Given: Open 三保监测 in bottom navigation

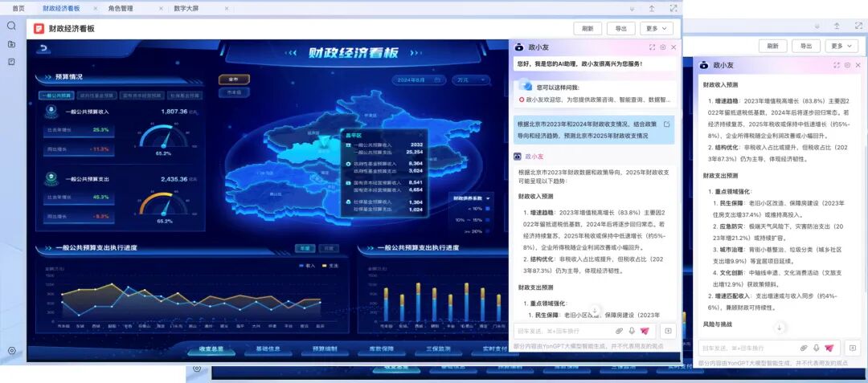Looking at the screenshot, I should pyautogui.click(x=440, y=349).
